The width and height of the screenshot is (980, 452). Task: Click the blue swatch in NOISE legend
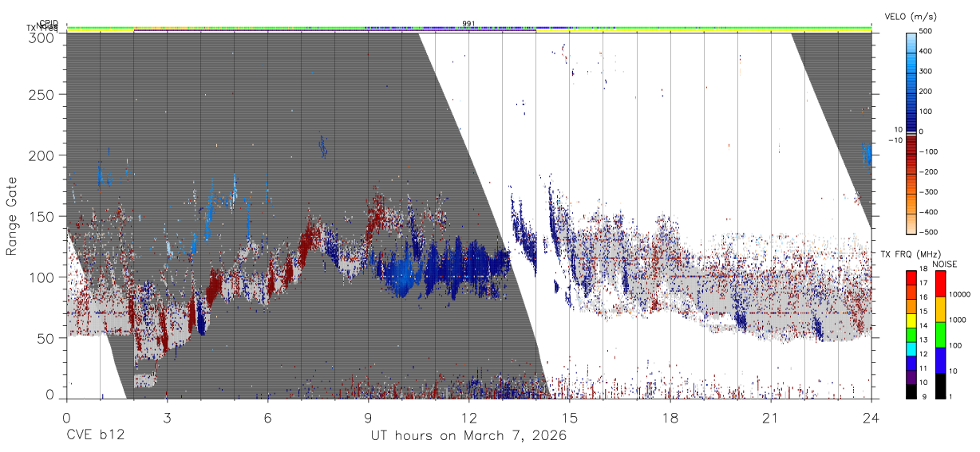tap(940, 360)
